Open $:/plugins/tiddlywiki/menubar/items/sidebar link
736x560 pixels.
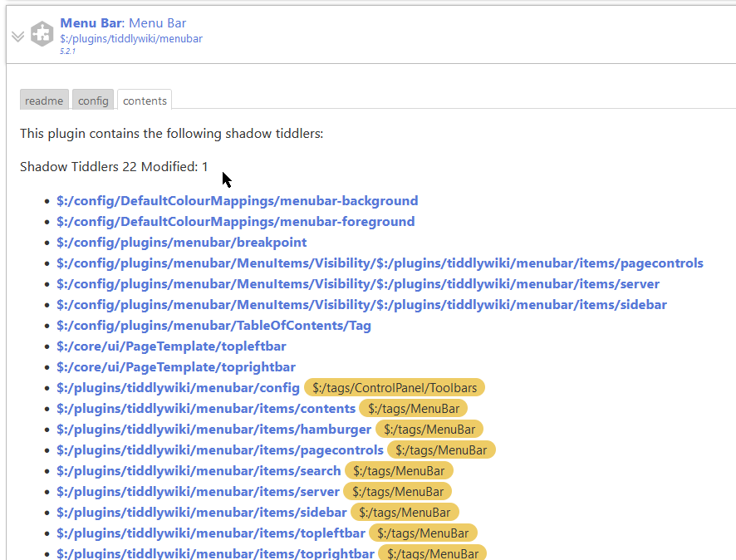click(201, 513)
